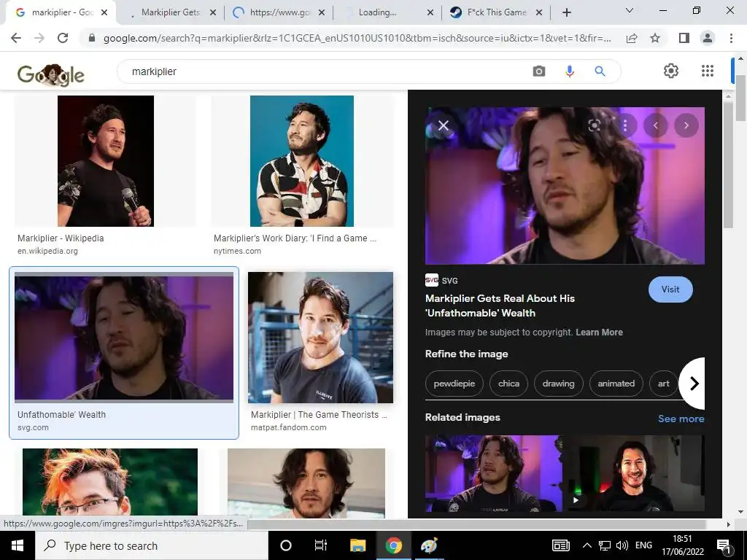This screenshot has height=560, width=747.
Task: Switch to the https://www.go tab
Action: (279, 12)
